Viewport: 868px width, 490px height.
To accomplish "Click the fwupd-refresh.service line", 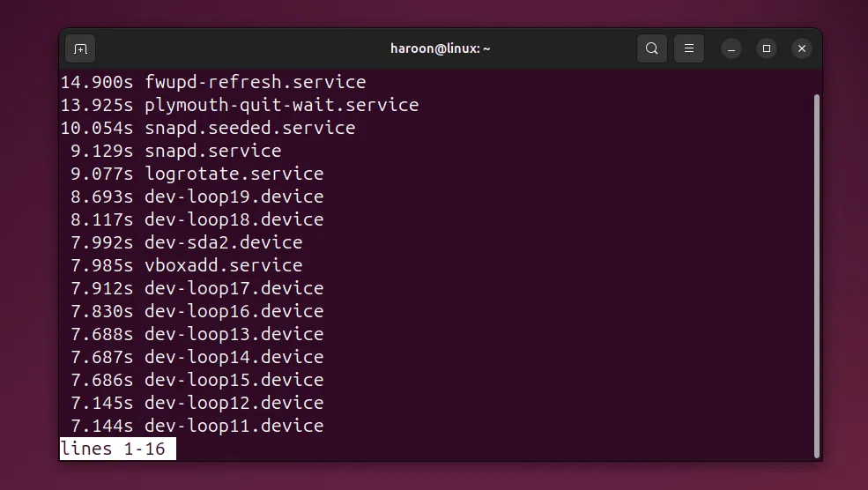I will tap(255, 82).
